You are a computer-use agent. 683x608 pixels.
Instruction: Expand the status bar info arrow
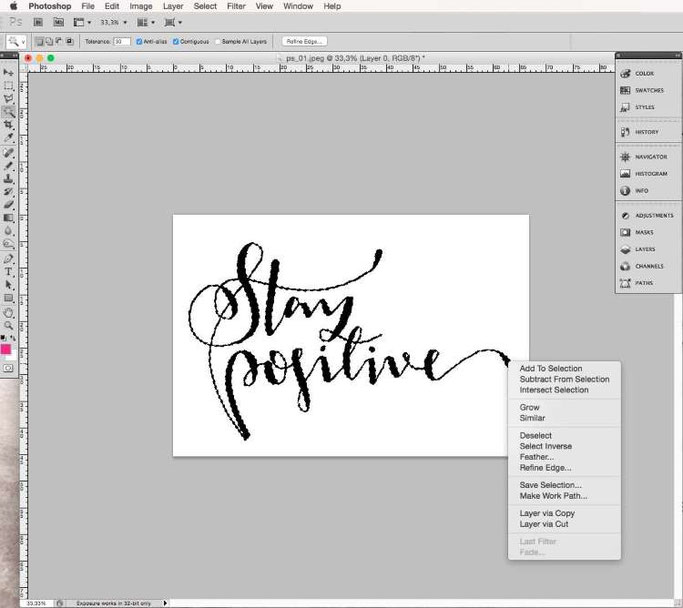click(165, 603)
